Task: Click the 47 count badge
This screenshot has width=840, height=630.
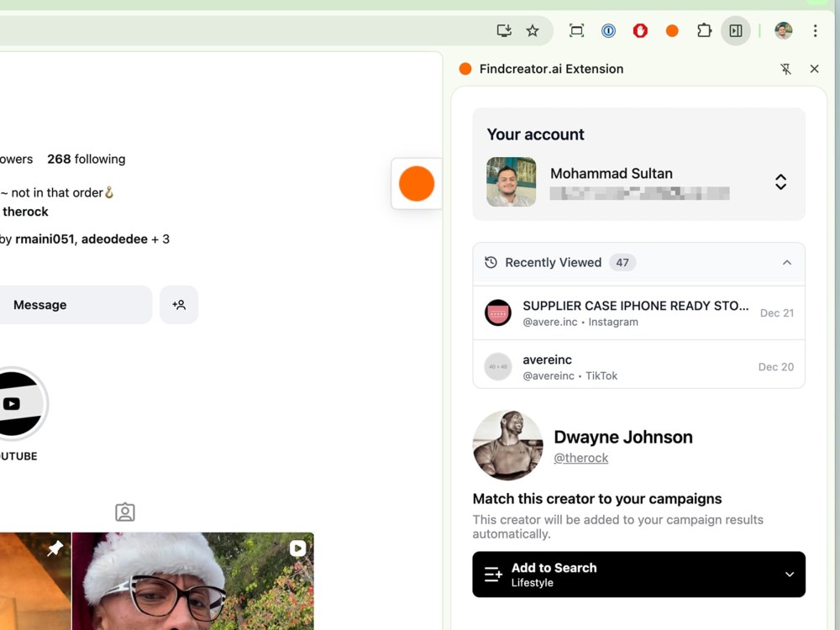Action: 622,262
